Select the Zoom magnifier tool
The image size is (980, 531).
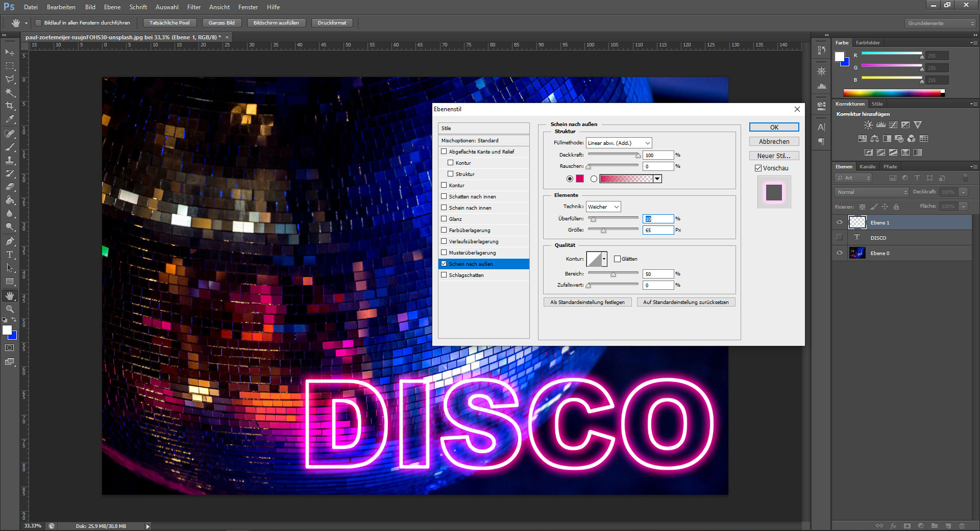[10, 309]
